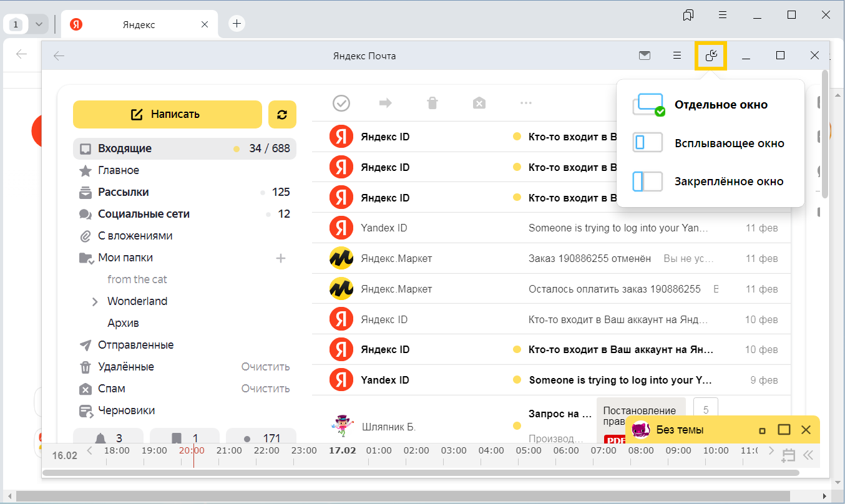Click the spam icon in mail toolbar
The height and width of the screenshot is (504, 845).
tap(479, 103)
